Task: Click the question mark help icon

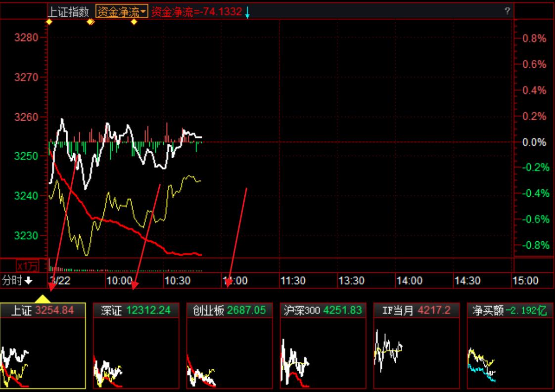Action: pos(507,11)
